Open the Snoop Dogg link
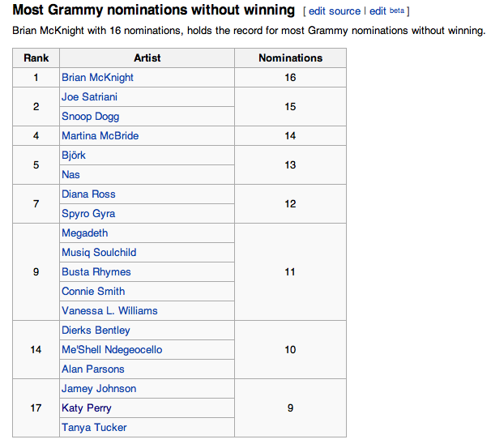Screen dimensions: 491x448 pos(90,117)
